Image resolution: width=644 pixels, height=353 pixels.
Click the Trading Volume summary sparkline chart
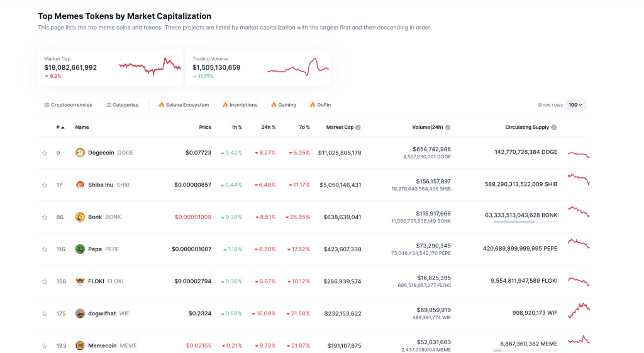(298, 67)
